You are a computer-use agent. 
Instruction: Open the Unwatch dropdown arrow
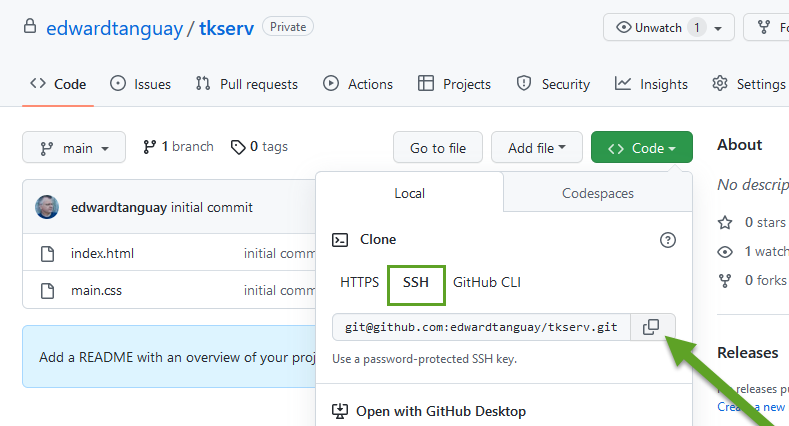pyautogui.click(x=720, y=27)
